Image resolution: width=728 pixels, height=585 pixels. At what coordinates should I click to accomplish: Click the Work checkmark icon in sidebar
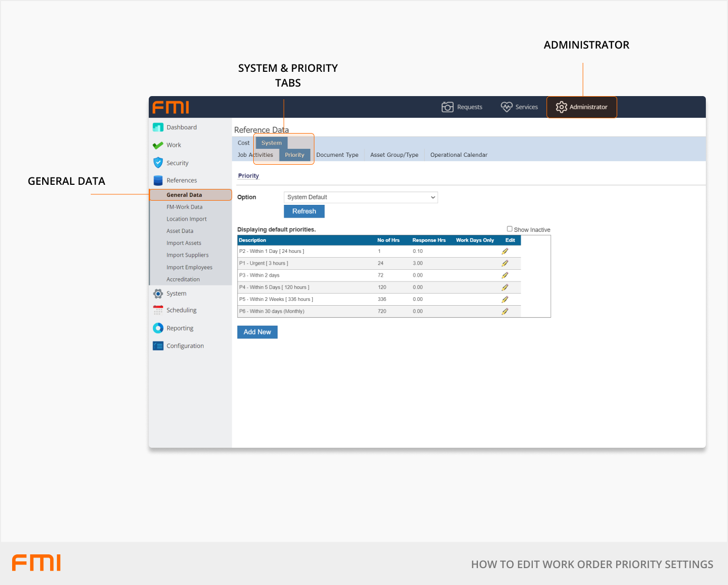point(158,145)
